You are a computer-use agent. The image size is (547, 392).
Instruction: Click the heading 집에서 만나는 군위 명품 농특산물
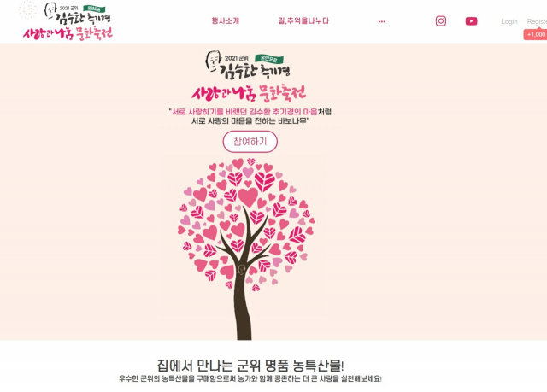(250, 366)
